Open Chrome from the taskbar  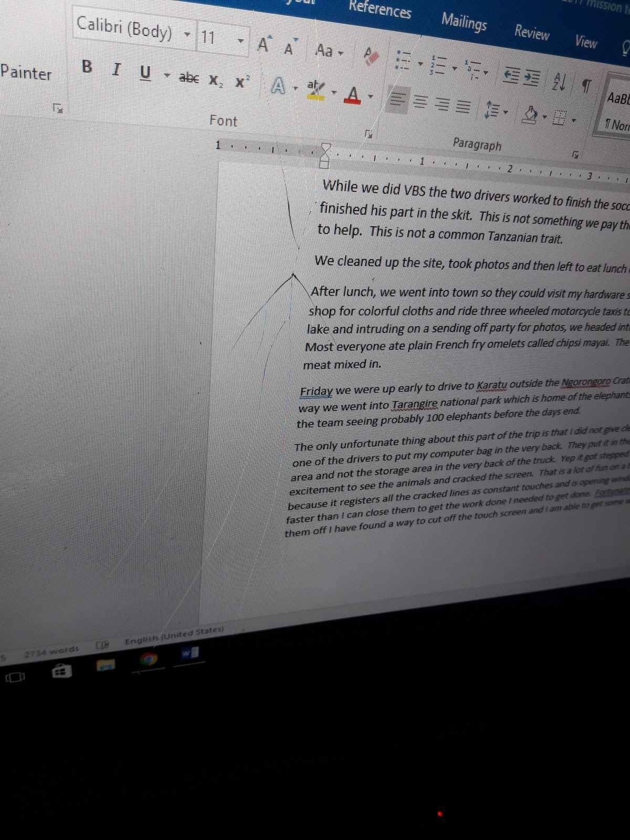click(149, 659)
